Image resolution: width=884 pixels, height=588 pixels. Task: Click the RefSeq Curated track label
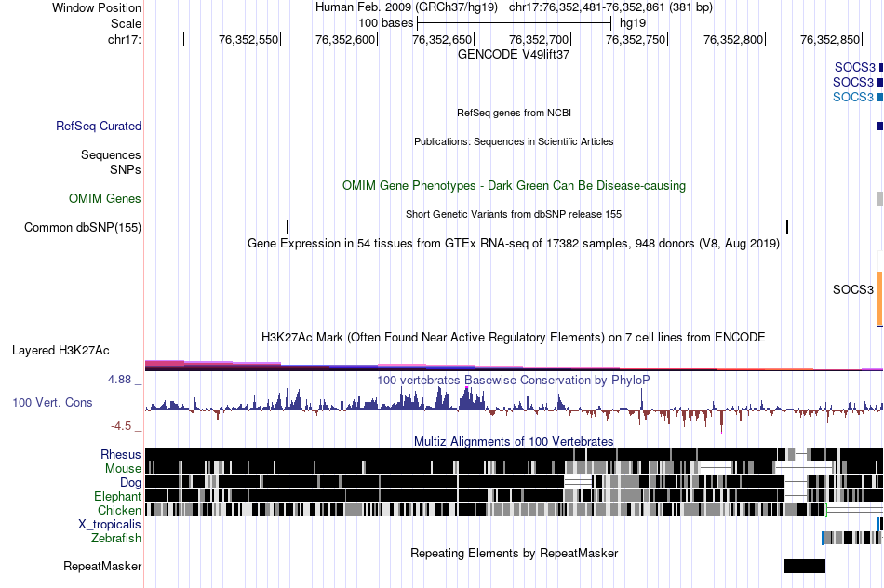[99, 126]
